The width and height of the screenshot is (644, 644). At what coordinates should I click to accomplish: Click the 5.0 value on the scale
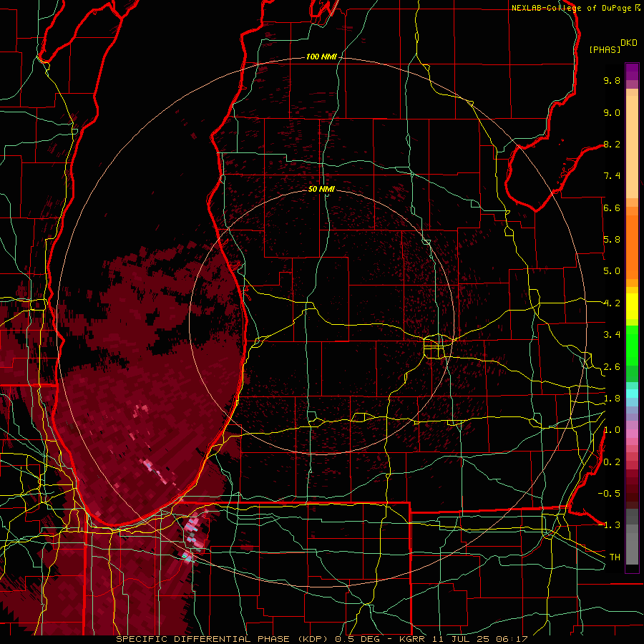[x=612, y=271]
